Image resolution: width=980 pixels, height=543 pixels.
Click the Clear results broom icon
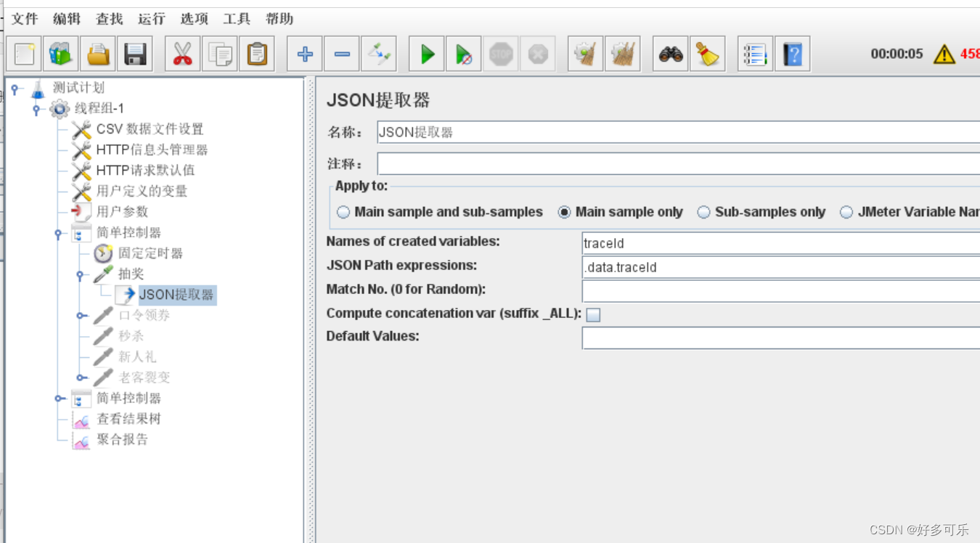[585, 54]
